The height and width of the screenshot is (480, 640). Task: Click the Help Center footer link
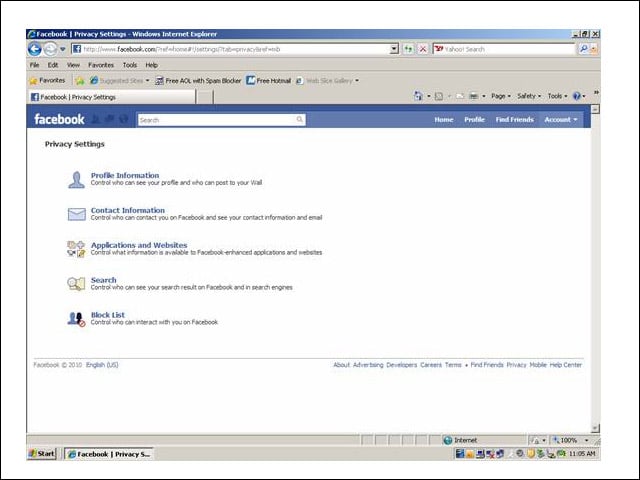click(x=566, y=365)
